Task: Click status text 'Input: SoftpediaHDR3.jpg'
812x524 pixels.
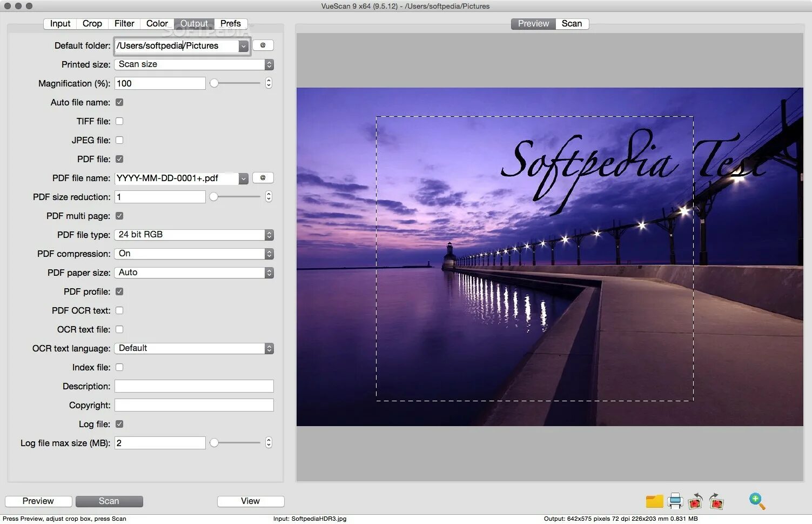Action: [x=310, y=519]
